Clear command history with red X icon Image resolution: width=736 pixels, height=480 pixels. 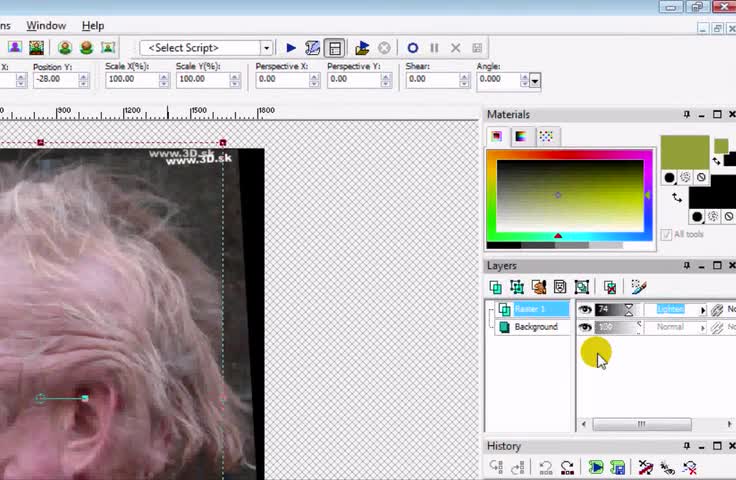point(690,467)
